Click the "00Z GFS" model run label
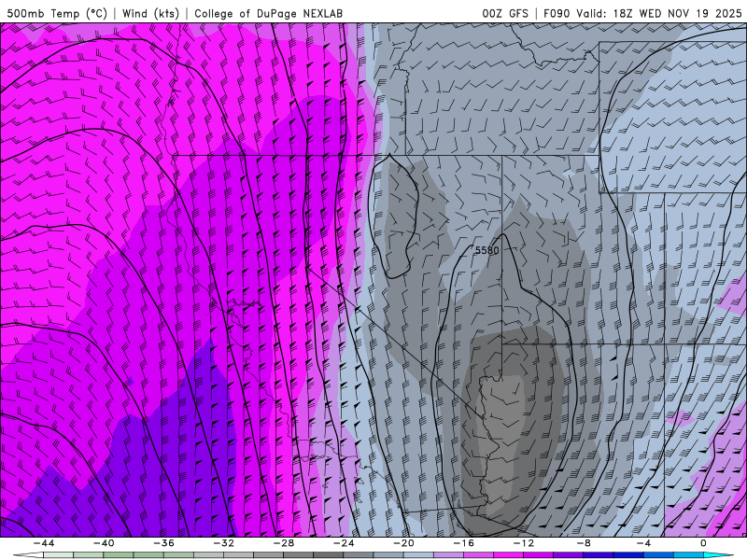Screen dimensions: 747x560 505,13
